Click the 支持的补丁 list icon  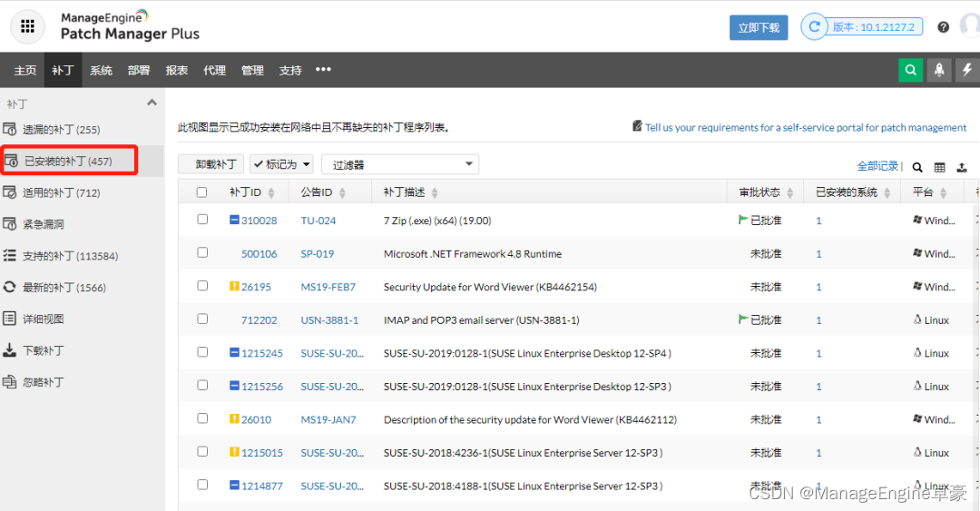pos(9,256)
